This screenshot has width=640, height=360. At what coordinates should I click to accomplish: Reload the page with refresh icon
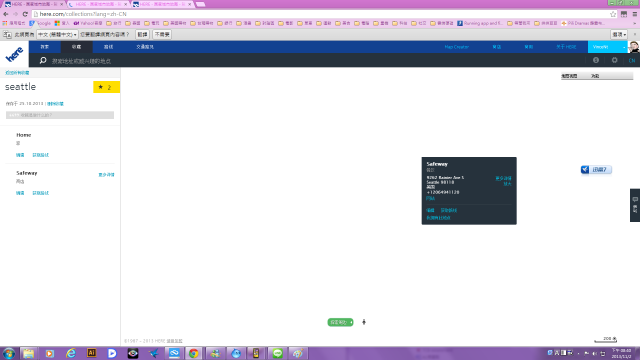25,14
